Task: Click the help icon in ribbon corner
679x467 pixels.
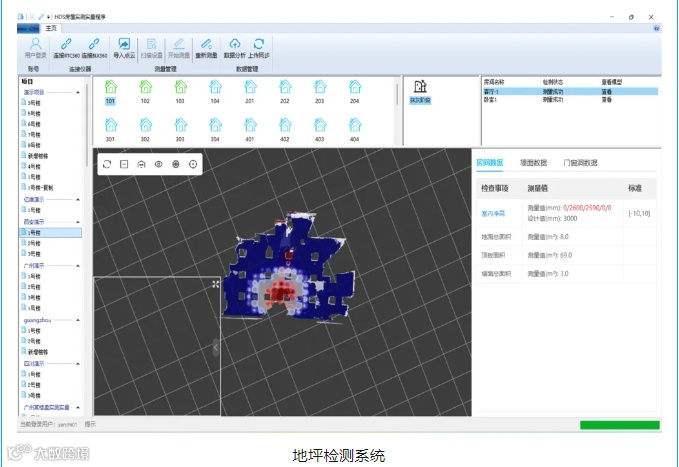Action: 656,28
